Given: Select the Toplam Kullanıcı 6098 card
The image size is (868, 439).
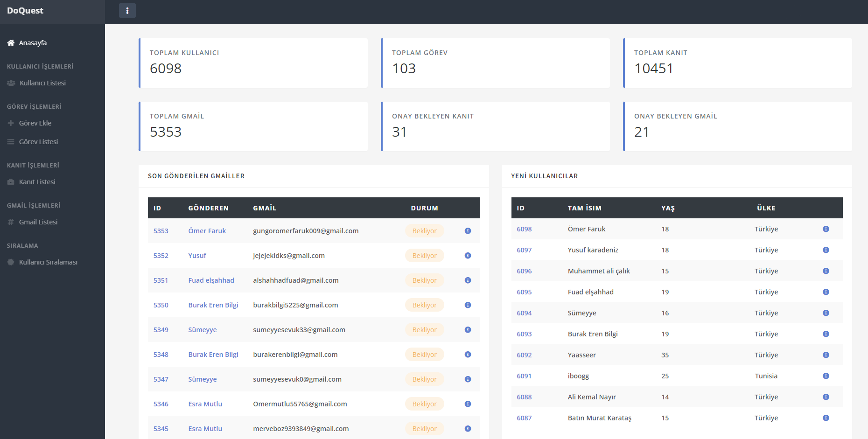Looking at the screenshot, I should click(253, 63).
